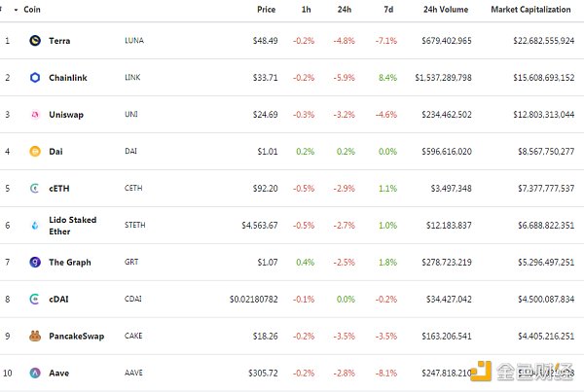Sort by the 24h Volume column header
Viewport: 584px width, 392px height.
pos(445,10)
